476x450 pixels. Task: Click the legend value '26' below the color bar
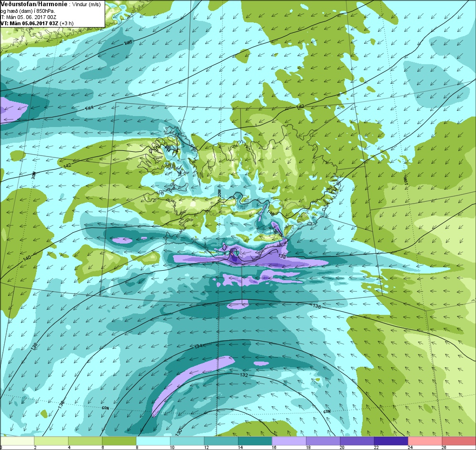[x=444, y=447]
